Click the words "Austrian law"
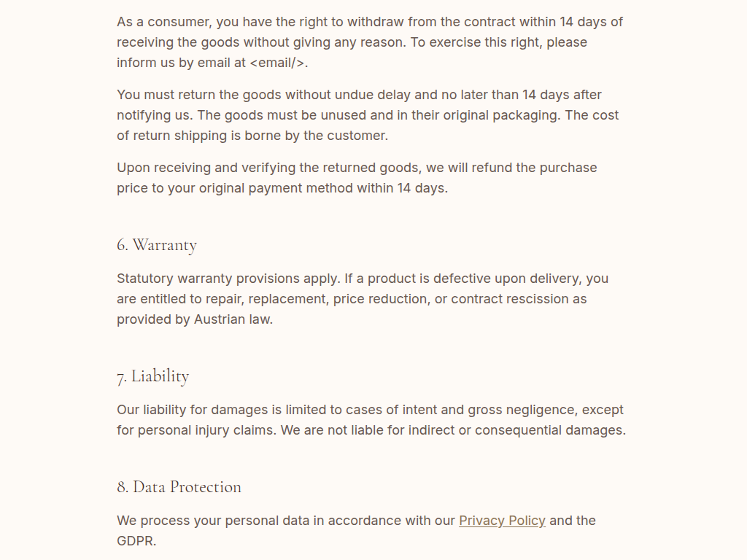 pyautogui.click(x=233, y=319)
